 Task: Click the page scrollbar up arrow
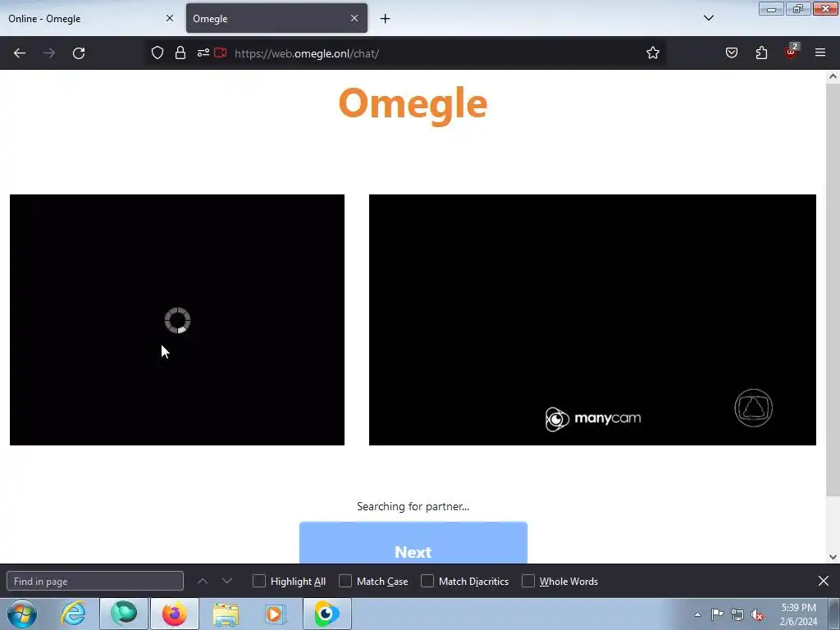click(833, 76)
